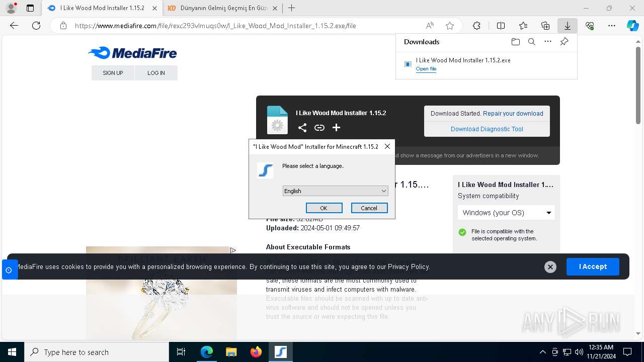Toggle Read aloud icon in address bar

(430, 26)
